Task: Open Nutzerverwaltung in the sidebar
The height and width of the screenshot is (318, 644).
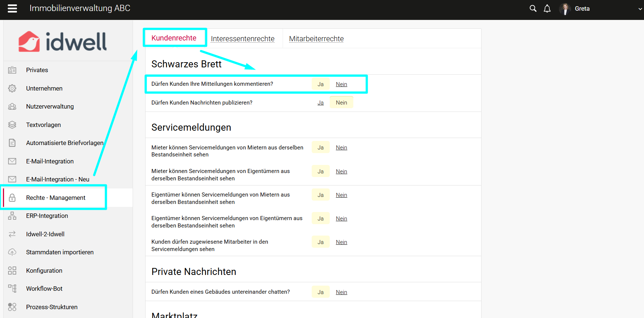Action: (x=50, y=106)
